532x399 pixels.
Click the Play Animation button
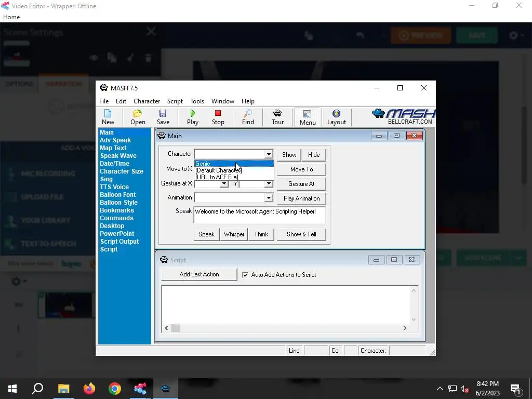tap(302, 198)
